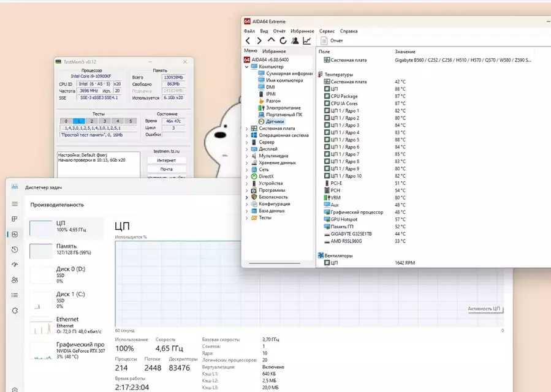Open the Details list icon in Task Manager
551x392 pixels.
click(15, 295)
